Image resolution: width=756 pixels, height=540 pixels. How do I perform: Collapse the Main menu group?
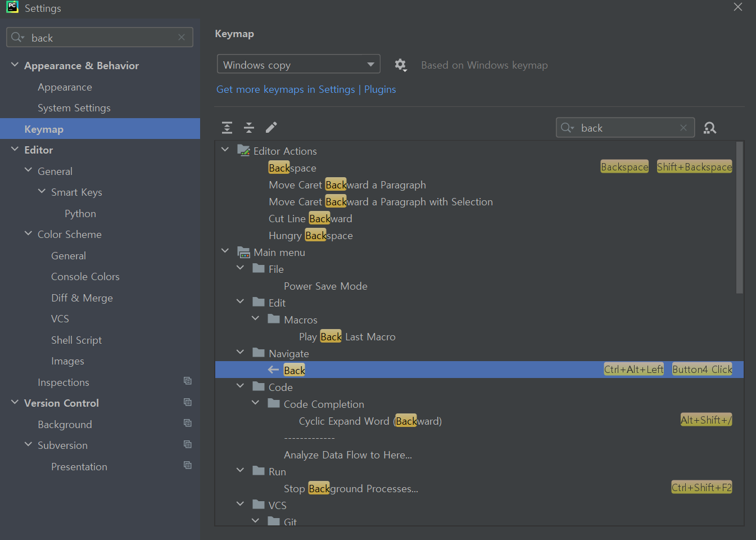tap(225, 251)
